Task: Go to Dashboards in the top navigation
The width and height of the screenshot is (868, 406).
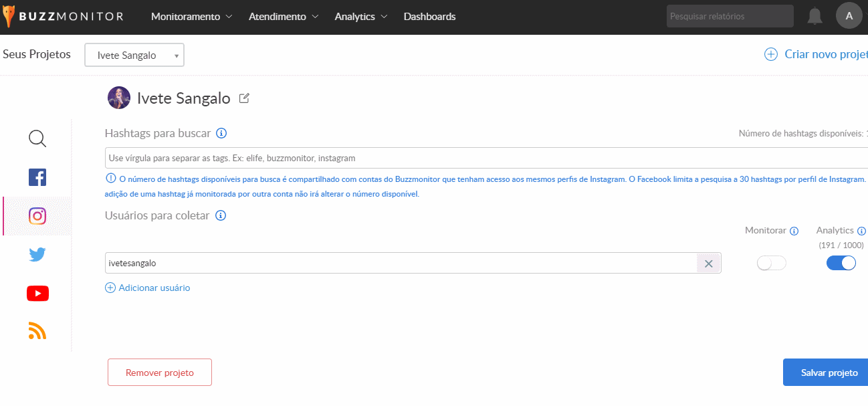Action: tap(429, 17)
